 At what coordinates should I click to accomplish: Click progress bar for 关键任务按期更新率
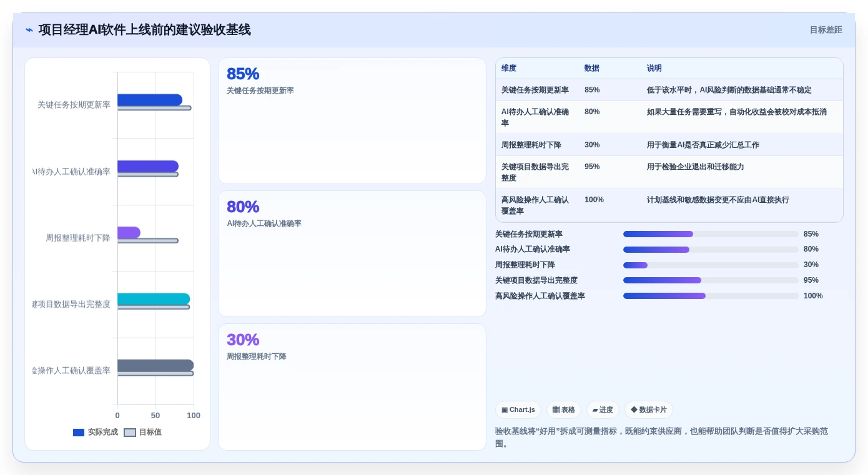coord(711,234)
